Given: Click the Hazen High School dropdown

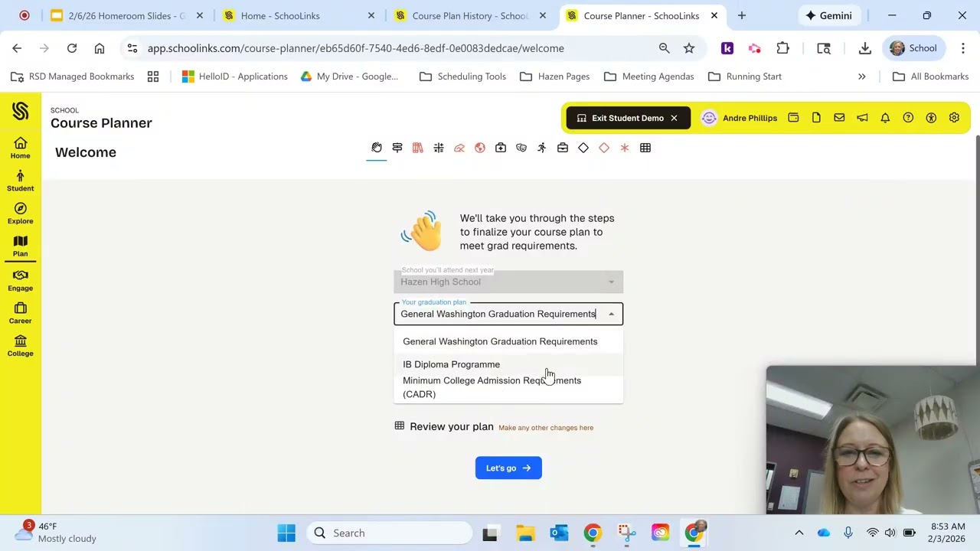Looking at the screenshot, I should [x=508, y=282].
